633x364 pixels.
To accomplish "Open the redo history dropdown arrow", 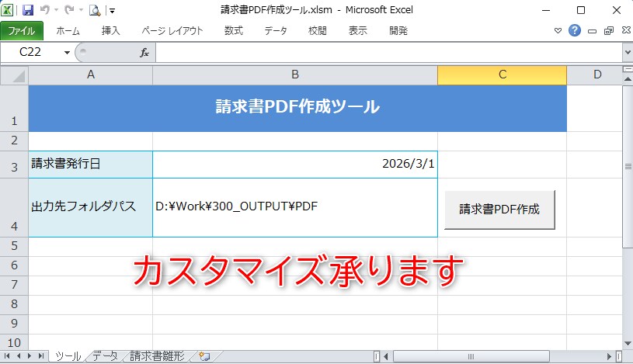I will pos(81,10).
